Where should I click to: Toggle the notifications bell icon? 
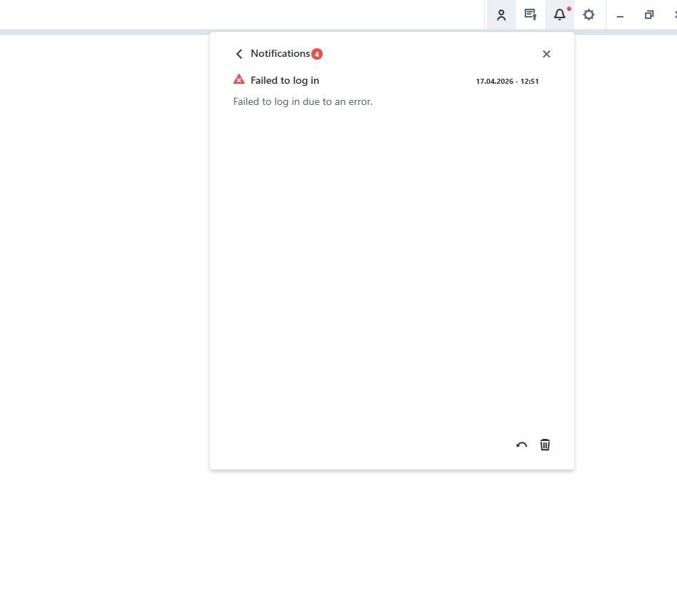[x=559, y=15]
